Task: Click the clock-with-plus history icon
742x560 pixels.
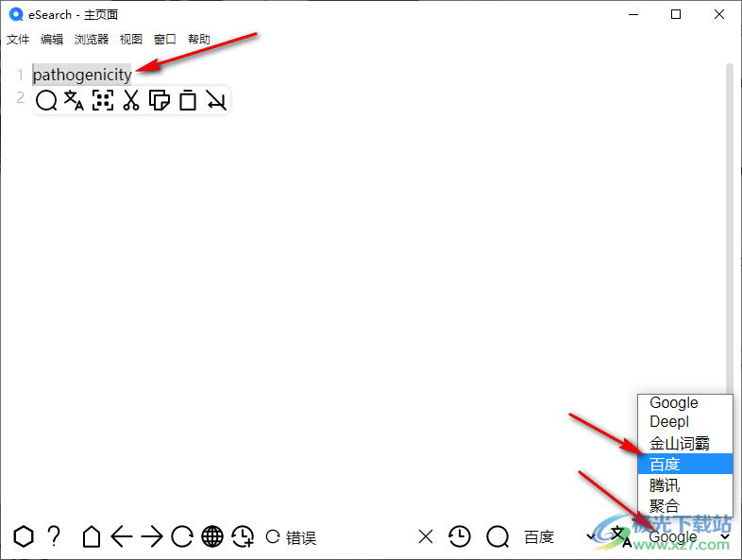Action: tap(243, 536)
